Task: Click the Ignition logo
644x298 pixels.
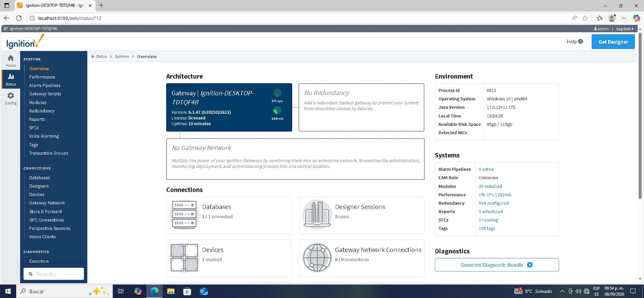Action: click(25, 41)
